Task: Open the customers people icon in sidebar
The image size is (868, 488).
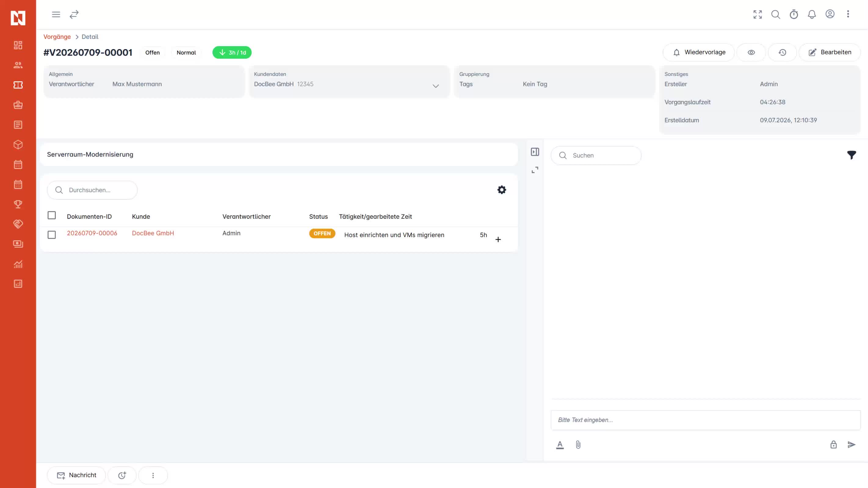Action: pos(18,65)
